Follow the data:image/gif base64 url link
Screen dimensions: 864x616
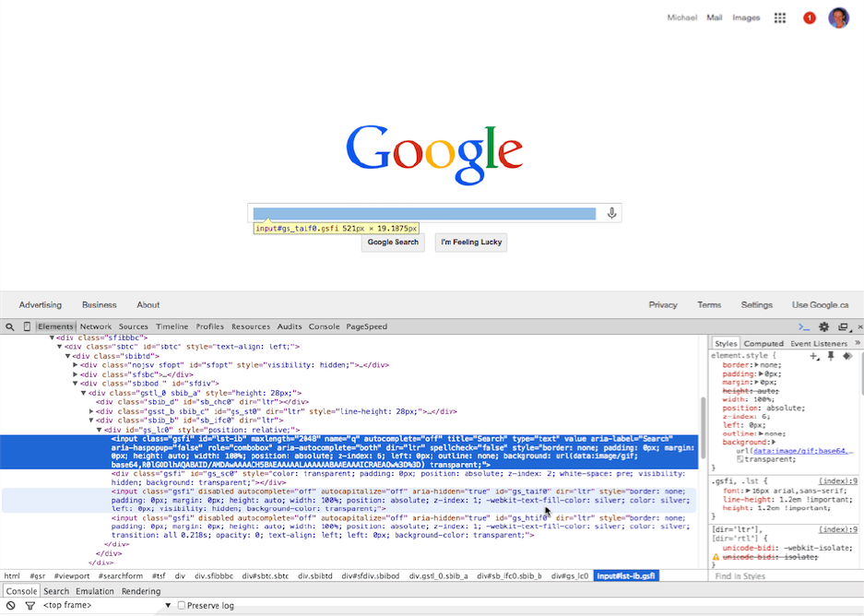click(803, 451)
